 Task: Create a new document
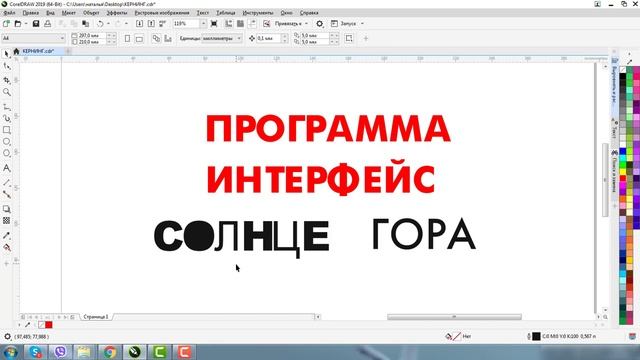(x=6, y=24)
